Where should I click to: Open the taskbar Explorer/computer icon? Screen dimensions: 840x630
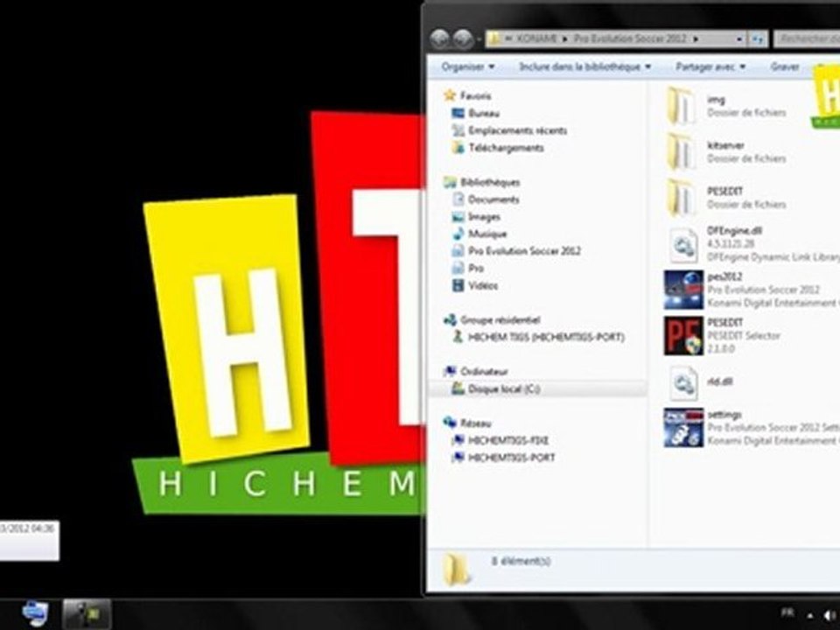(35, 614)
